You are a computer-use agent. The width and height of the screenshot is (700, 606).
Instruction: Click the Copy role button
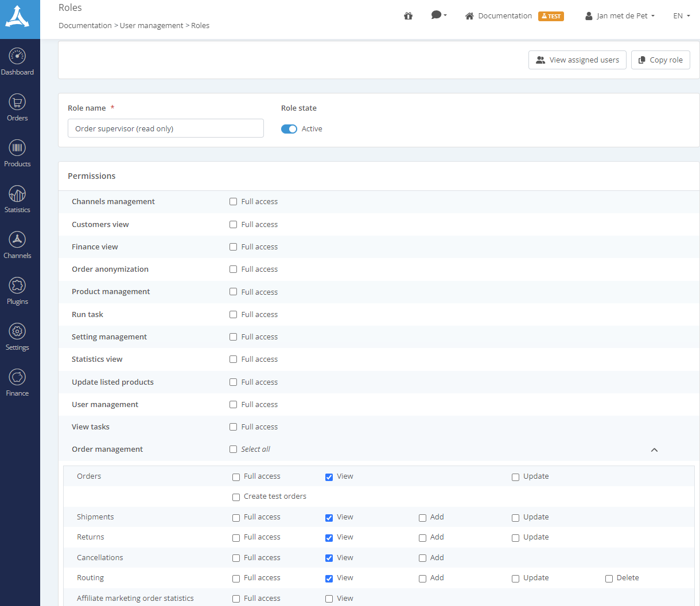(x=660, y=60)
